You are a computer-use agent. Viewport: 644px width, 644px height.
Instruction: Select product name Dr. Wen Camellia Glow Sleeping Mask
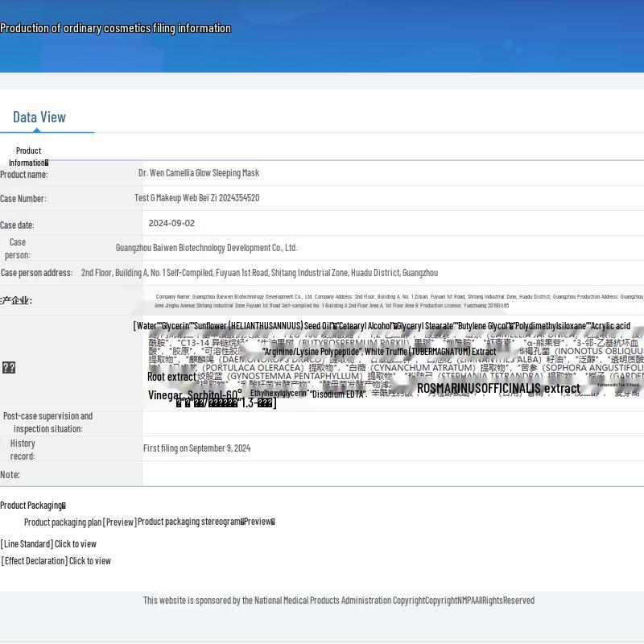click(x=199, y=173)
